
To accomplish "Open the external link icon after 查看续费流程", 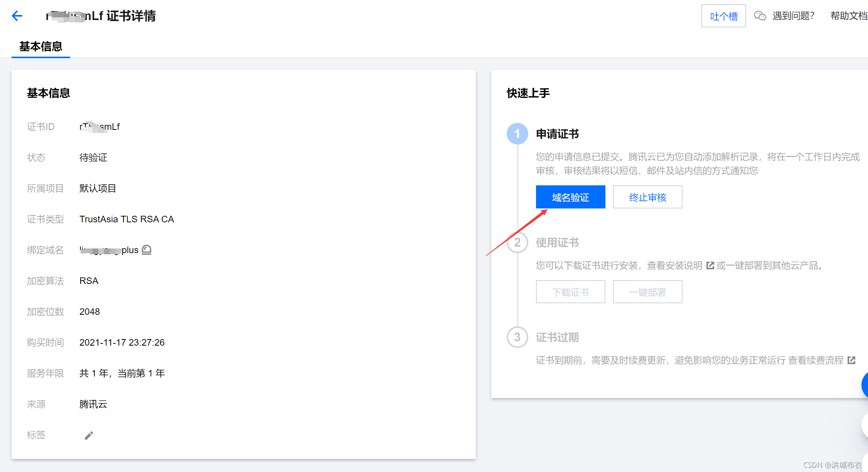I will pos(851,360).
